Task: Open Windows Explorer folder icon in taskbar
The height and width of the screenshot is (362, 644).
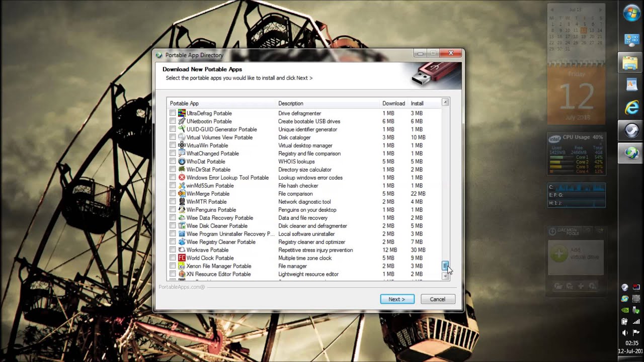Action: [x=631, y=62]
